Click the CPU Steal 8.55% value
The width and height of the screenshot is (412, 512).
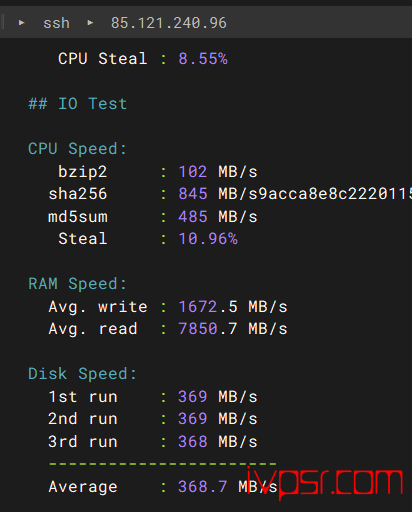[203, 59]
